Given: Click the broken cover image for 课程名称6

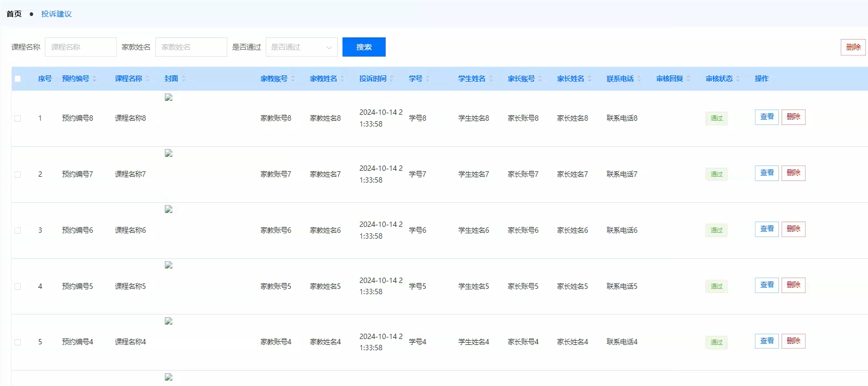Looking at the screenshot, I should 169,209.
